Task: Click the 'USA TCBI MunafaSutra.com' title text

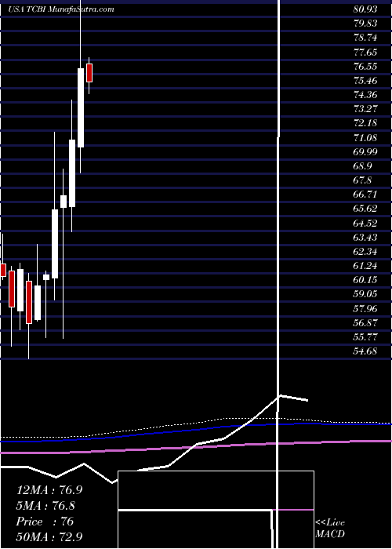Action: (61, 9)
